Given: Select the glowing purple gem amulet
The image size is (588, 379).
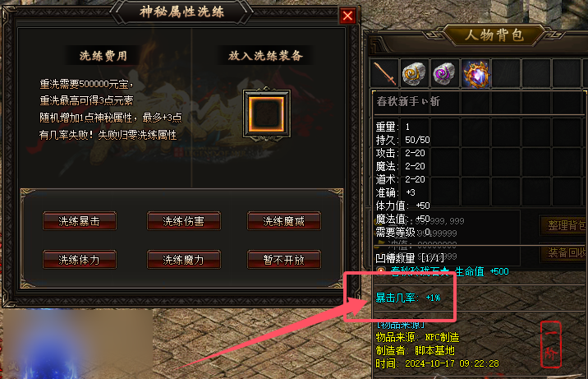Looking at the screenshot, I should (475, 73).
